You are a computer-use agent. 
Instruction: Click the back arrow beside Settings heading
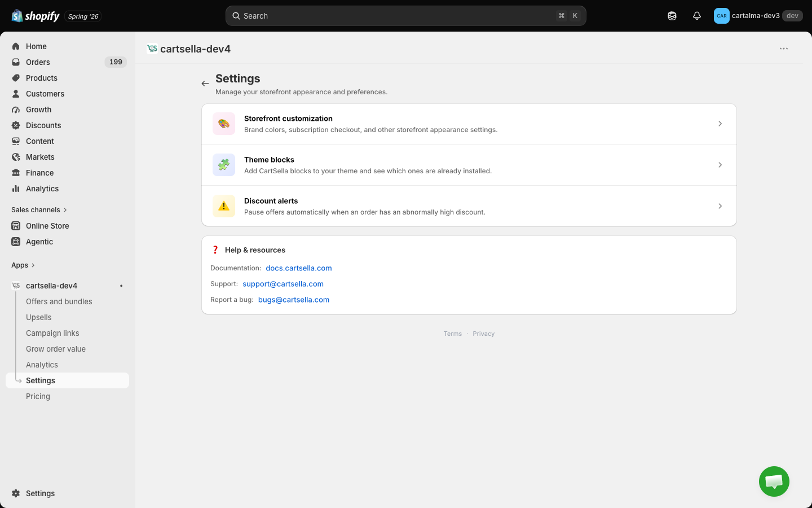click(x=205, y=84)
